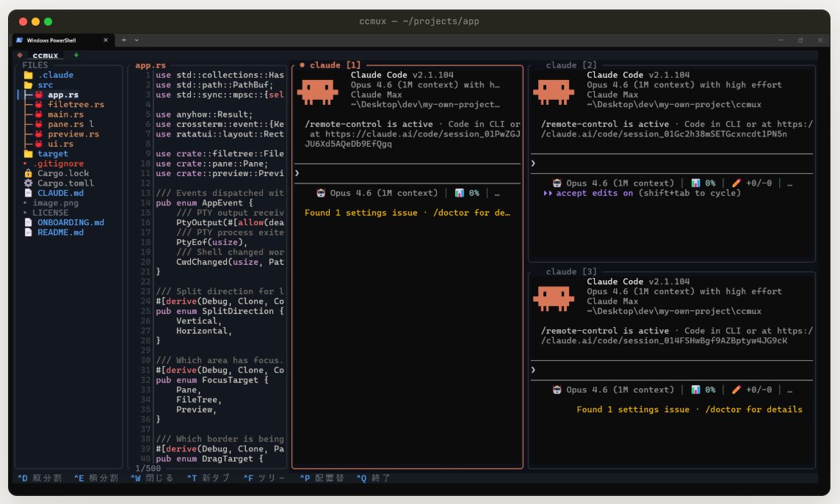Viewport: 840px width, 504px height.
Task: Click the crab icon next to filetree.rs
Action: (39, 104)
